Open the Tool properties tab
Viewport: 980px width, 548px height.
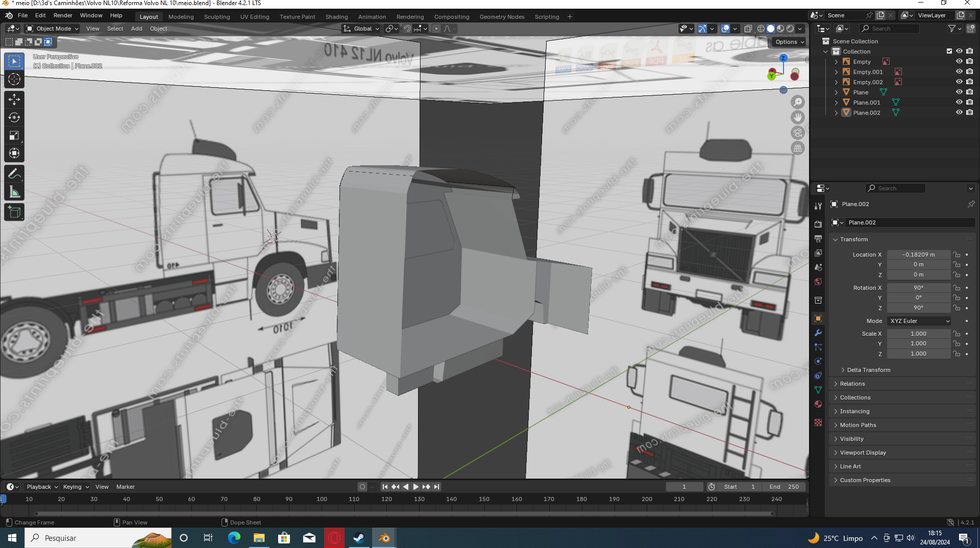click(818, 206)
